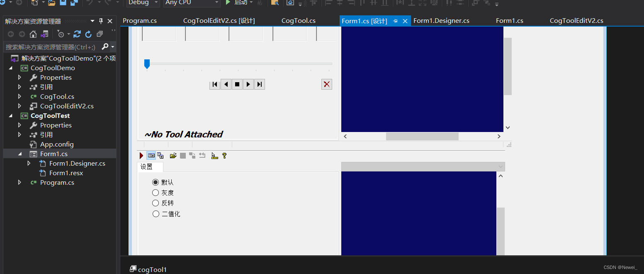
Task: Start debugging with green play button
Action: coord(228,2)
